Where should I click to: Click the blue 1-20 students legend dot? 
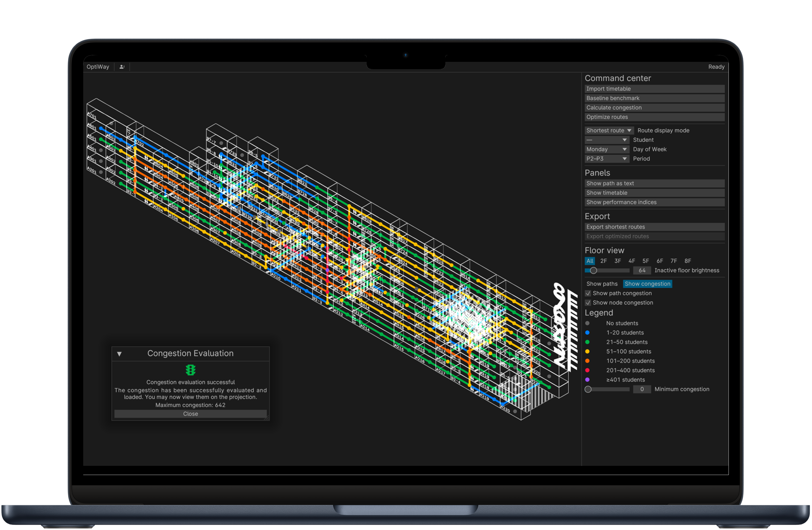coord(587,333)
